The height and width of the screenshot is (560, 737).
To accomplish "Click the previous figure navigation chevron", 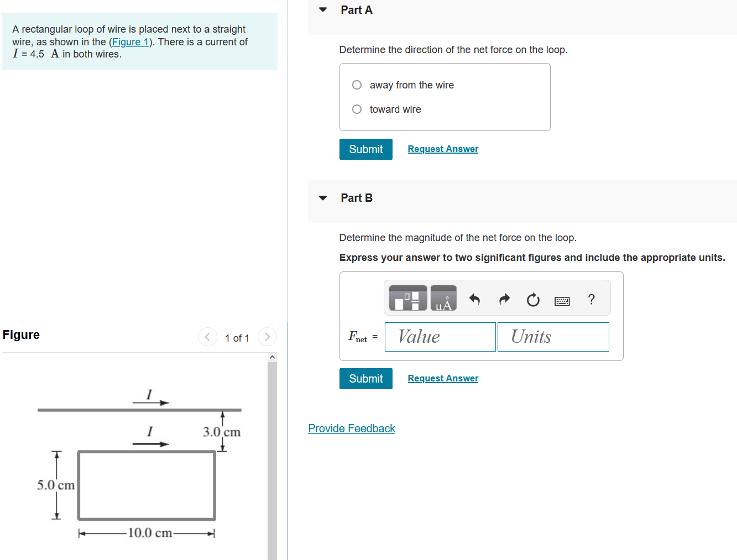I will 207,337.
